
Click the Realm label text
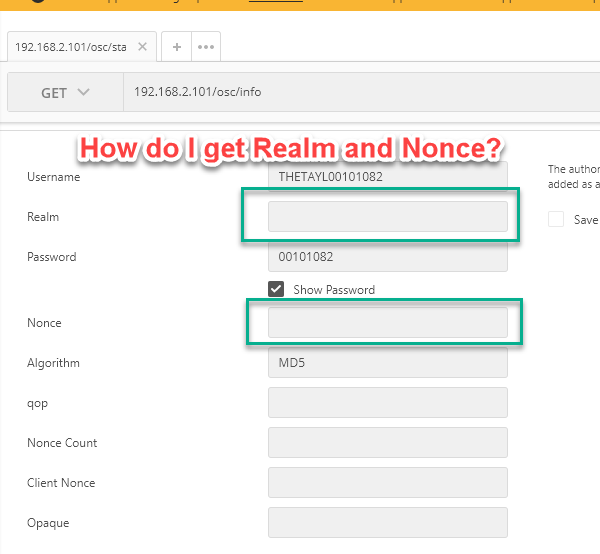coord(43,217)
